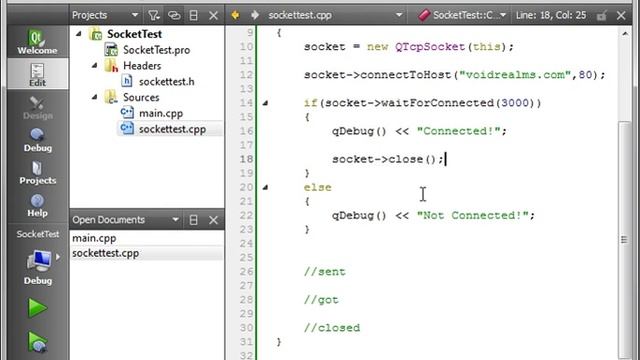The width and height of the screenshot is (640, 360).
Task: Switch to Edit mode
Action: (37, 74)
